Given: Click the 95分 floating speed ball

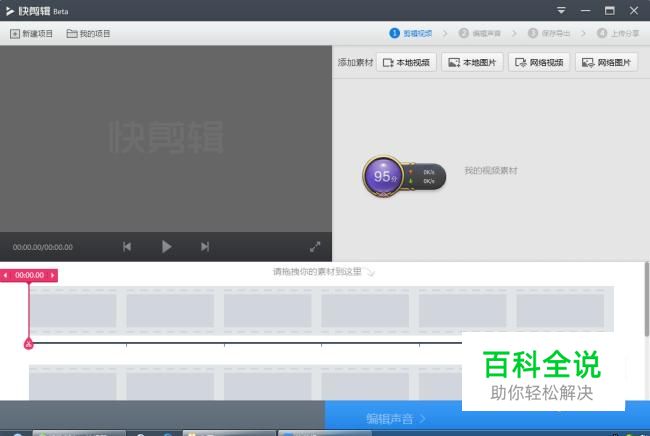Looking at the screenshot, I should pyautogui.click(x=384, y=176).
